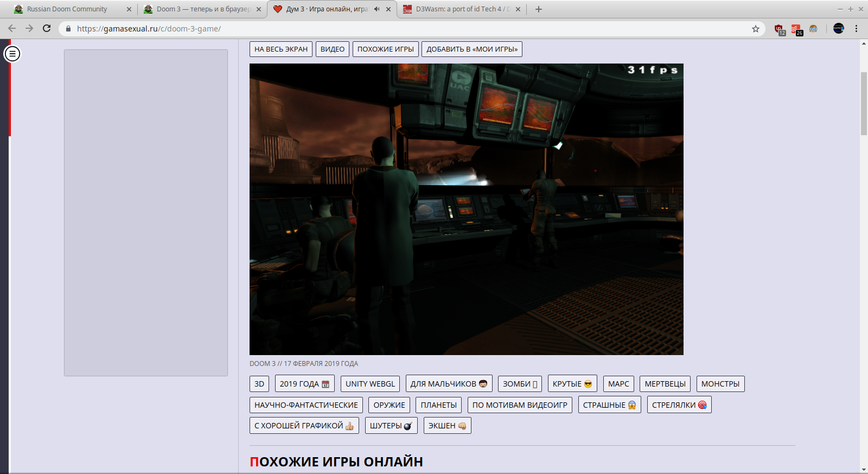Click the page vertical scrollbar thumb
Screen dimensions: 868x474
pyautogui.click(x=864, y=103)
